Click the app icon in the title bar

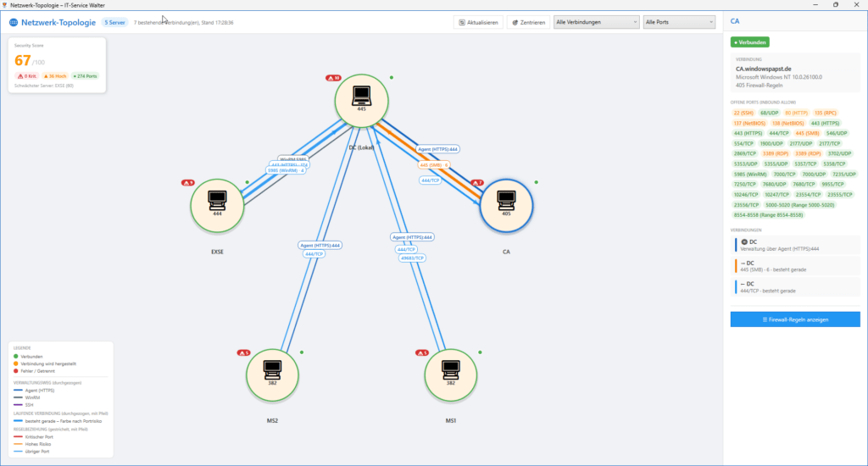(4, 5)
